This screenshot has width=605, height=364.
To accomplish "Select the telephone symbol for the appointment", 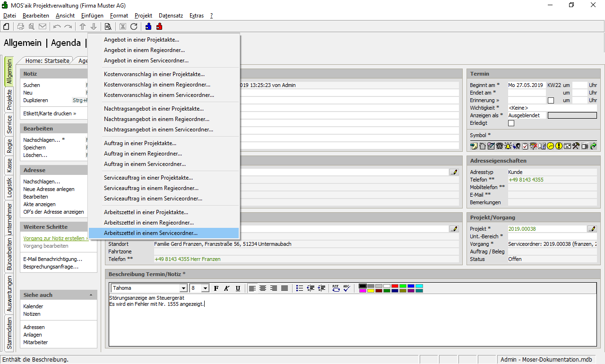I will click(499, 146).
